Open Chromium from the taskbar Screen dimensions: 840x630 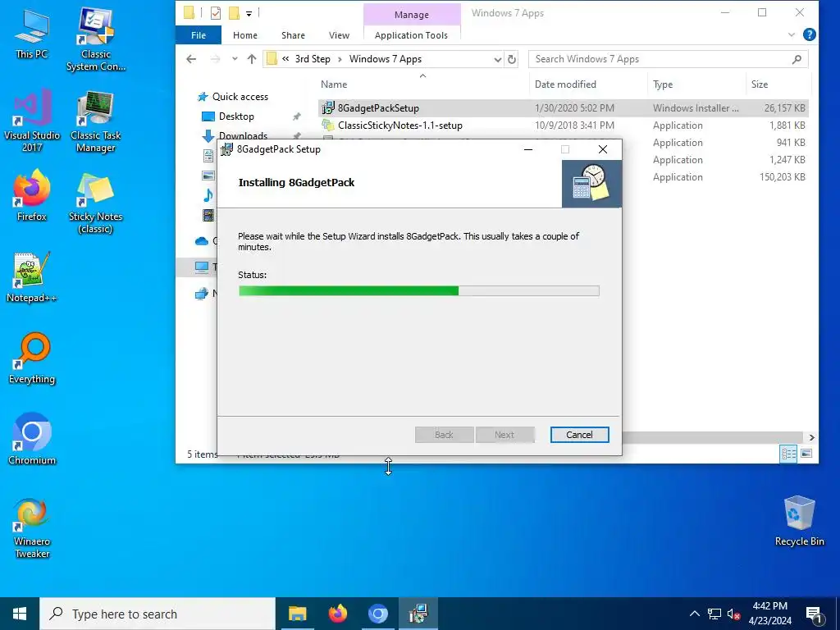coord(377,614)
